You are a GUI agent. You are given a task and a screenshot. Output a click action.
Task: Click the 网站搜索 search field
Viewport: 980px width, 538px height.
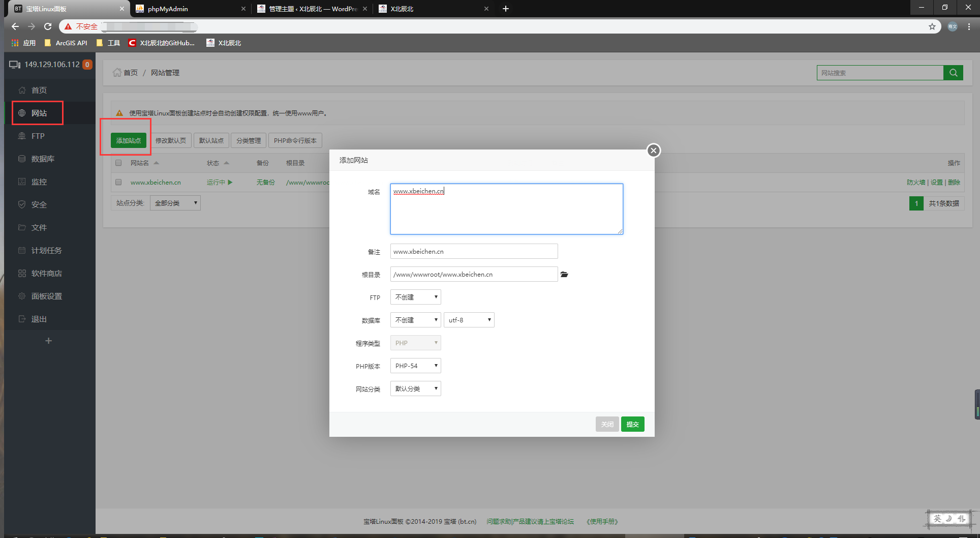pyautogui.click(x=880, y=73)
